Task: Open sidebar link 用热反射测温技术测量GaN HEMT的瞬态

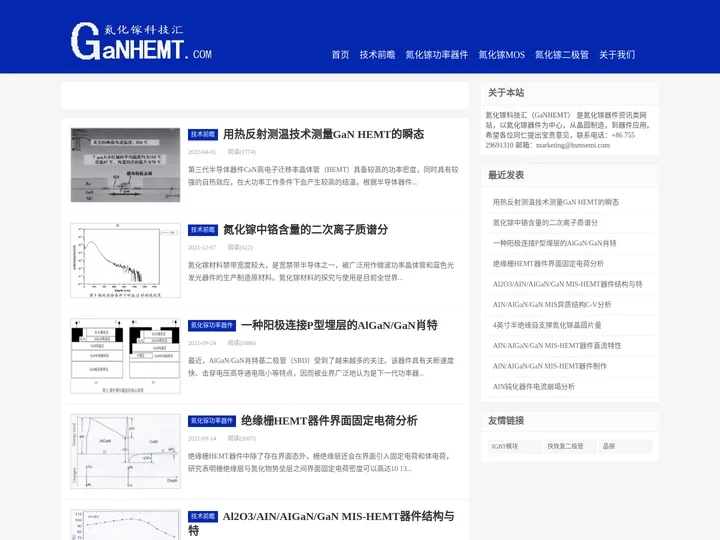Action: point(556,202)
